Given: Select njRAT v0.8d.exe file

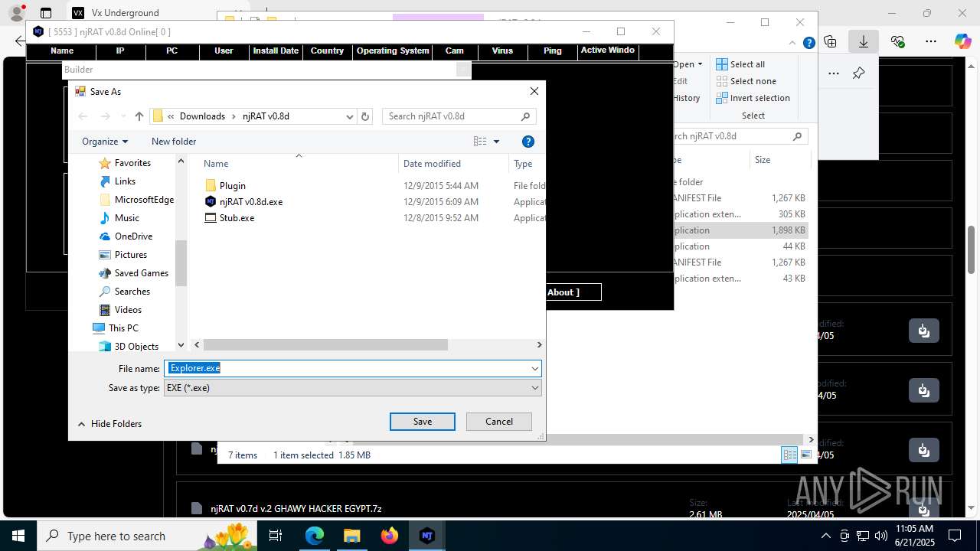Looking at the screenshot, I should (x=251, y=202).
